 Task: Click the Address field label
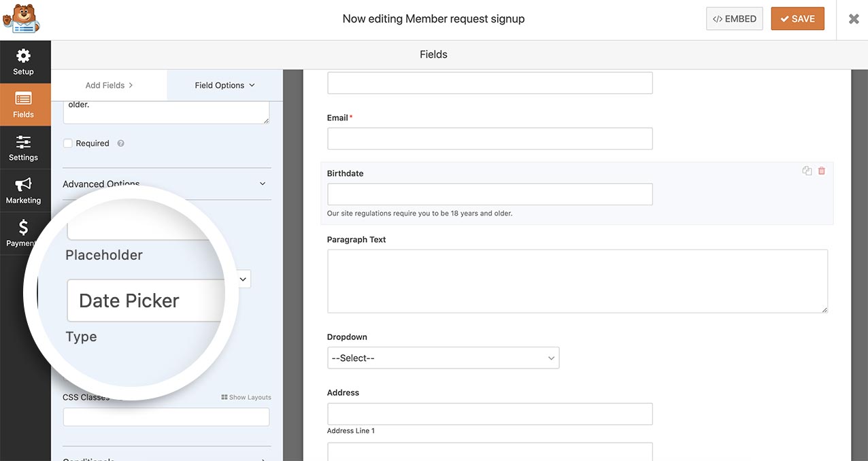[343, 392]
